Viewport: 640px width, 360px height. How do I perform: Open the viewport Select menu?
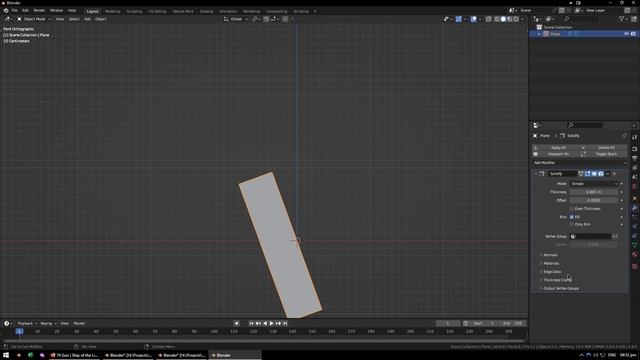[74, 19]
